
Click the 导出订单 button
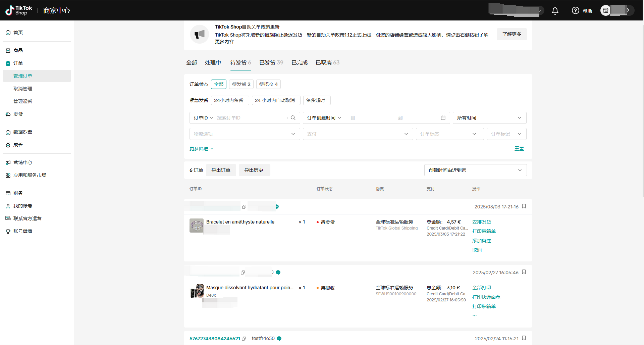[x=221, y=170]
